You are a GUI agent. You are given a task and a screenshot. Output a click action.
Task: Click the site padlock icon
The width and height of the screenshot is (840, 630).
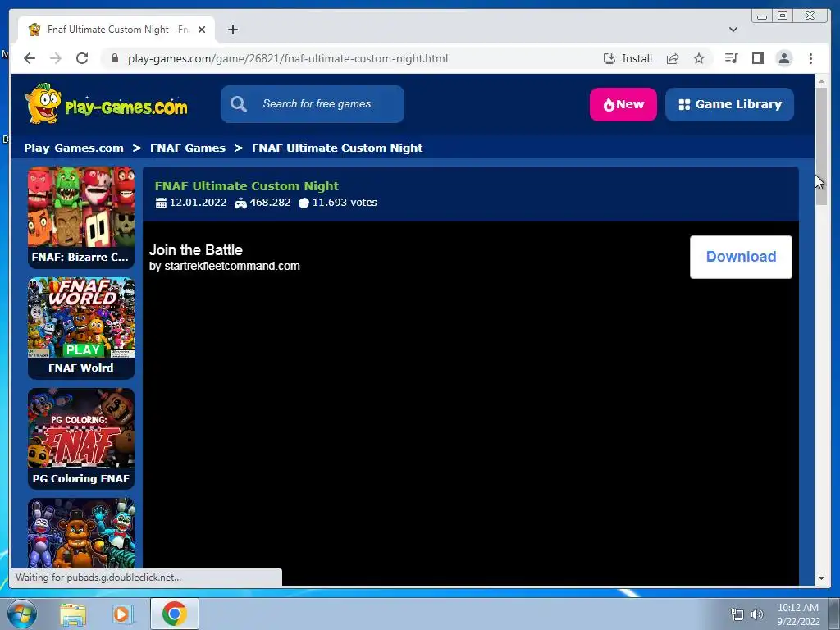(x=115, y=58)
